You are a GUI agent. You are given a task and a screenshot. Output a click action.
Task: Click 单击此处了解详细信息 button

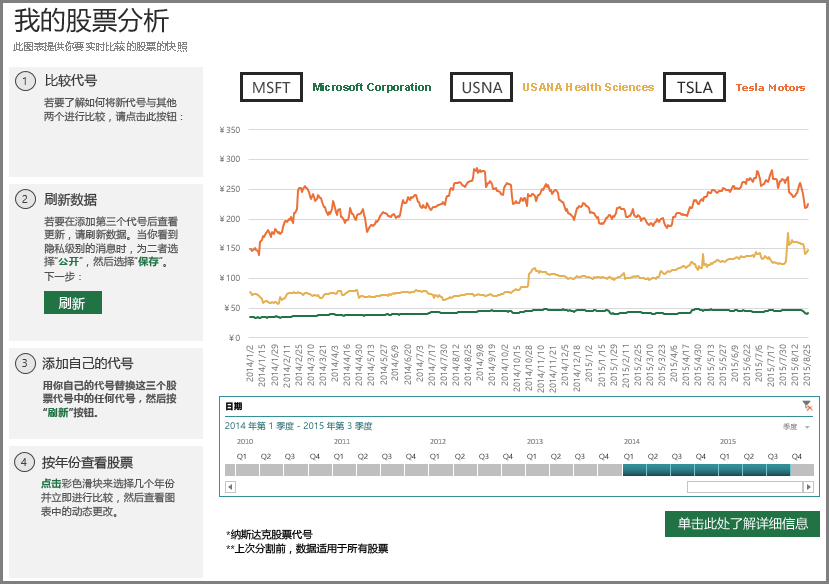click(742, 524)
